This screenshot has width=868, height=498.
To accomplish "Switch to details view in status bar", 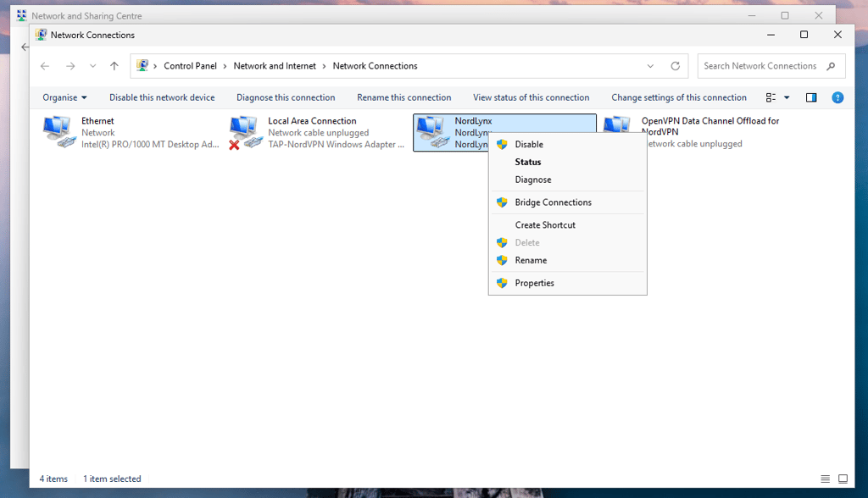I will click(x=825, y=479).
